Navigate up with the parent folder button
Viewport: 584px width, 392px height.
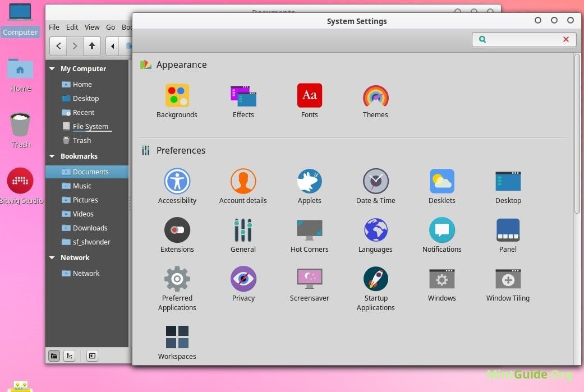point(91,46)
